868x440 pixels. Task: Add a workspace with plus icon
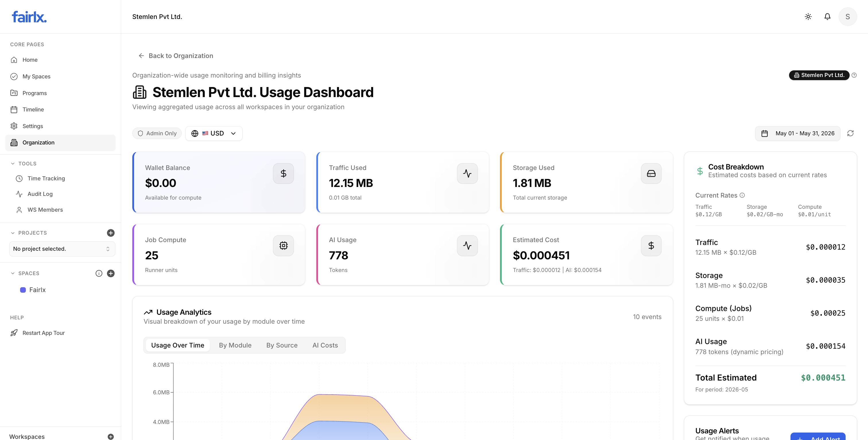tap(111, 437)
